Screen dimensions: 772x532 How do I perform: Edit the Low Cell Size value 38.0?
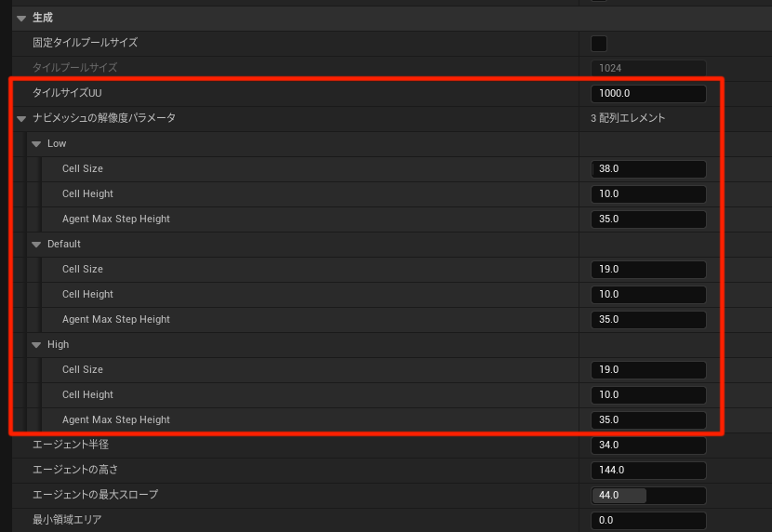[647, 168]
